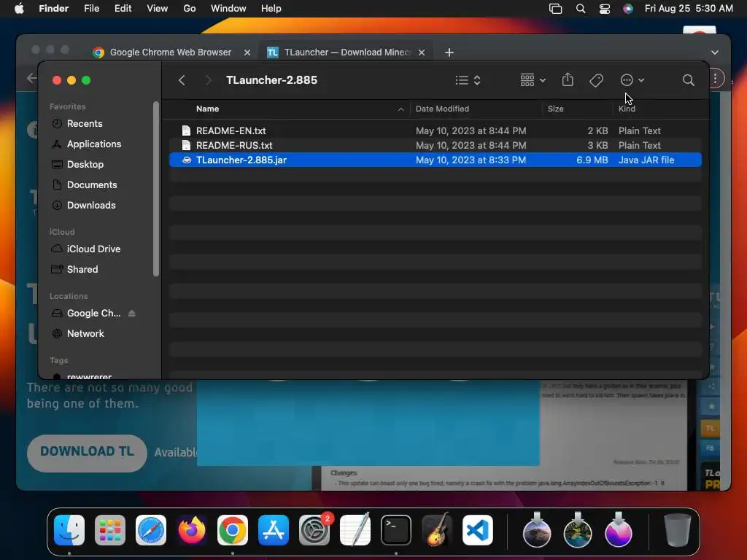Open the group-by options dropdown
The width and height of the screenshot is (747, 560).
coord(533,80)
